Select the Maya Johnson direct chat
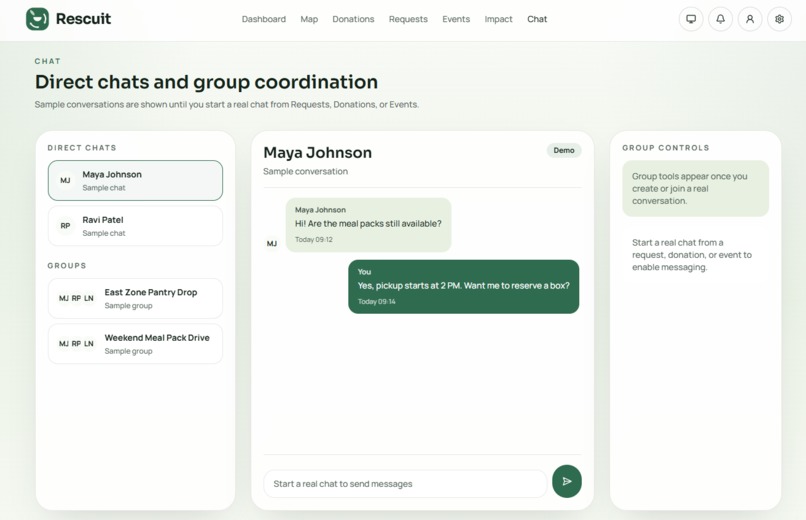This screenshot has width=806, height=520. (135, 180)
